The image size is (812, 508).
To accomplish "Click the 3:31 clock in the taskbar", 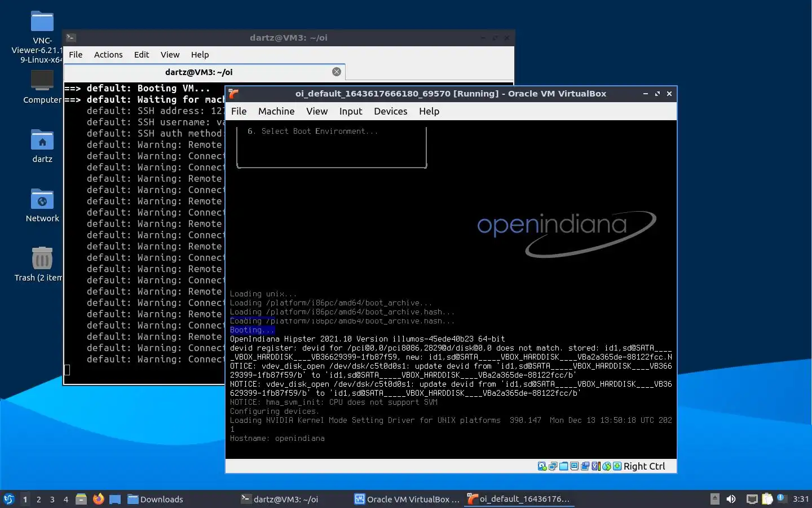I will (801, 499).
